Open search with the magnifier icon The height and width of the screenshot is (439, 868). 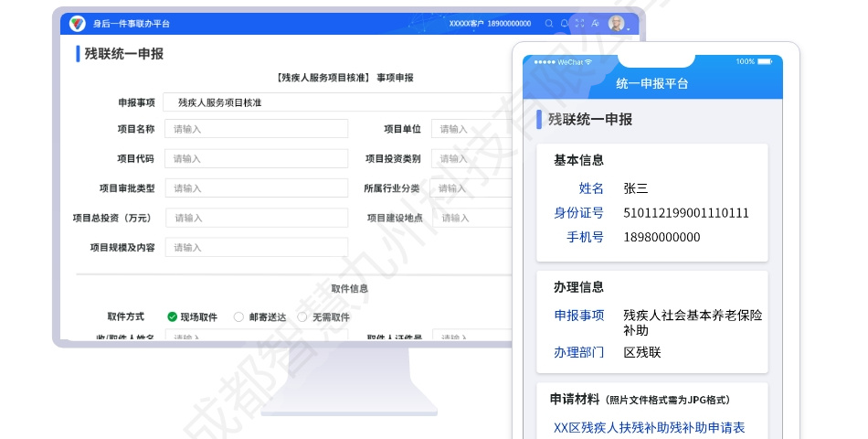click(549, 24)
